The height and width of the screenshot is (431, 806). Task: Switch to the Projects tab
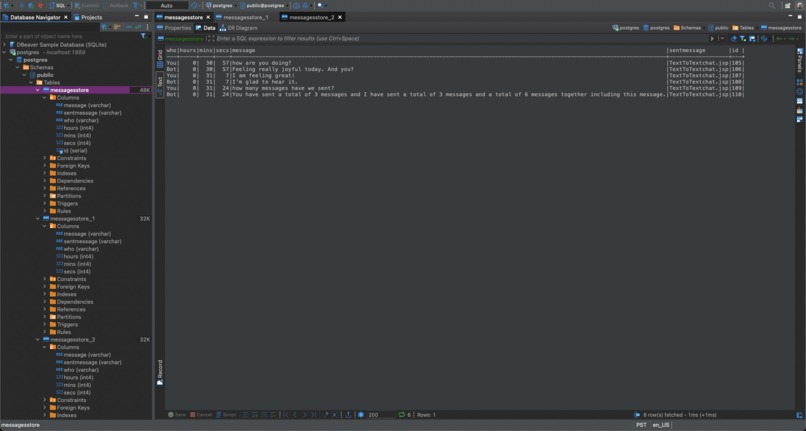88,17
